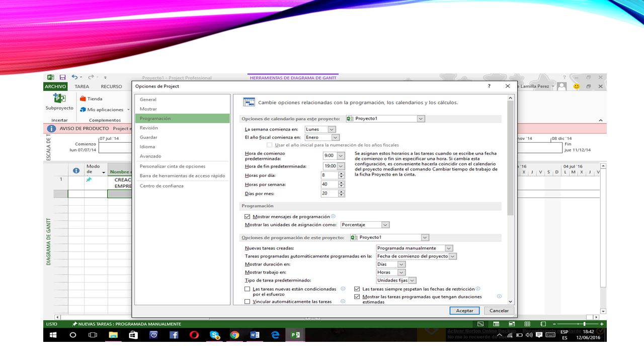Toggle Mostrar tareas programadas con duraciones estimadas
The image size is (644, 362).
[x=357, y=297]
